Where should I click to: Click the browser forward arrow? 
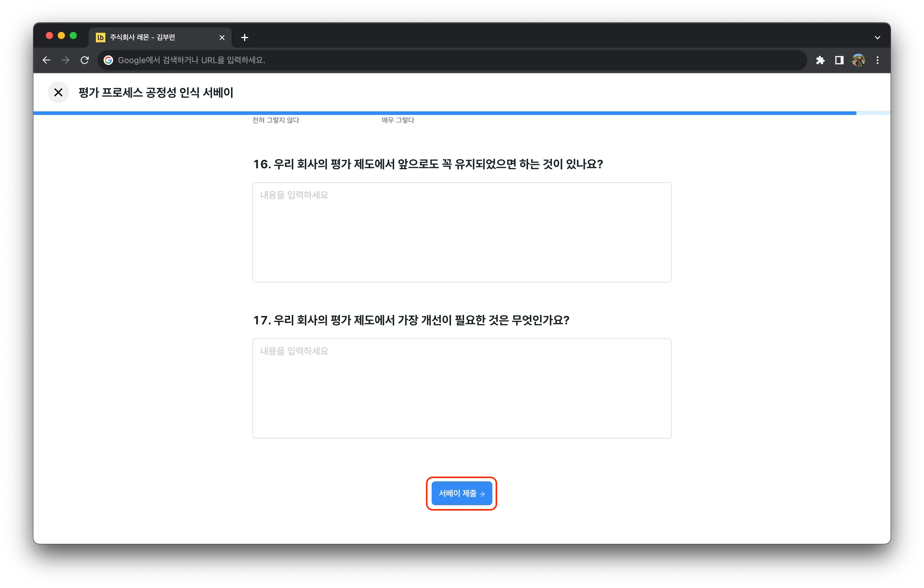point(65,60)
